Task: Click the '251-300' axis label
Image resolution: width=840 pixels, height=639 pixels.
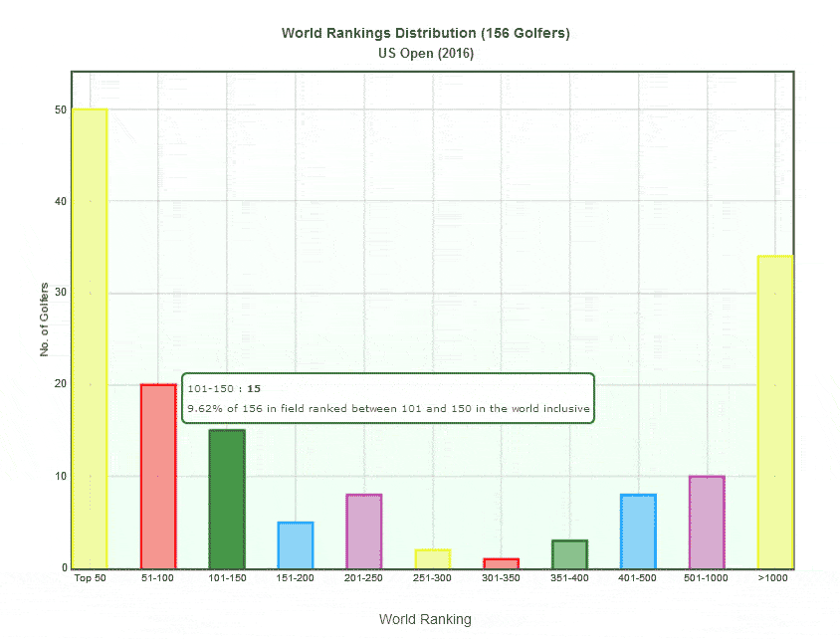Action: 432,578
